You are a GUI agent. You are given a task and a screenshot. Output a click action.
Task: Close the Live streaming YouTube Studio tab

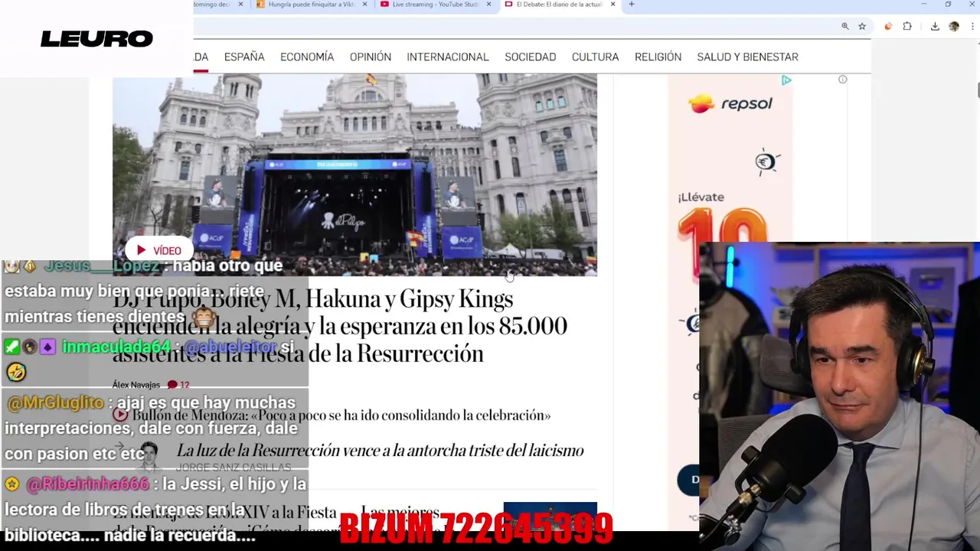488,5
